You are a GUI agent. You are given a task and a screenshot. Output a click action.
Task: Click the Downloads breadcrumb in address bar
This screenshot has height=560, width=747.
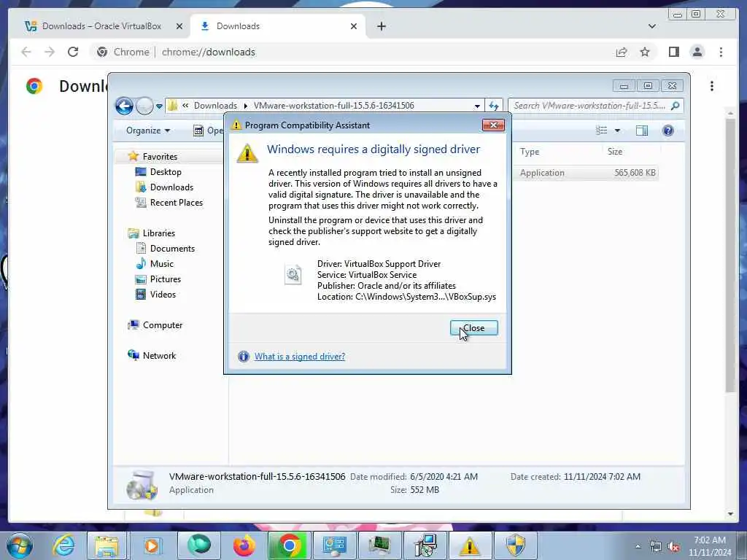215,106
